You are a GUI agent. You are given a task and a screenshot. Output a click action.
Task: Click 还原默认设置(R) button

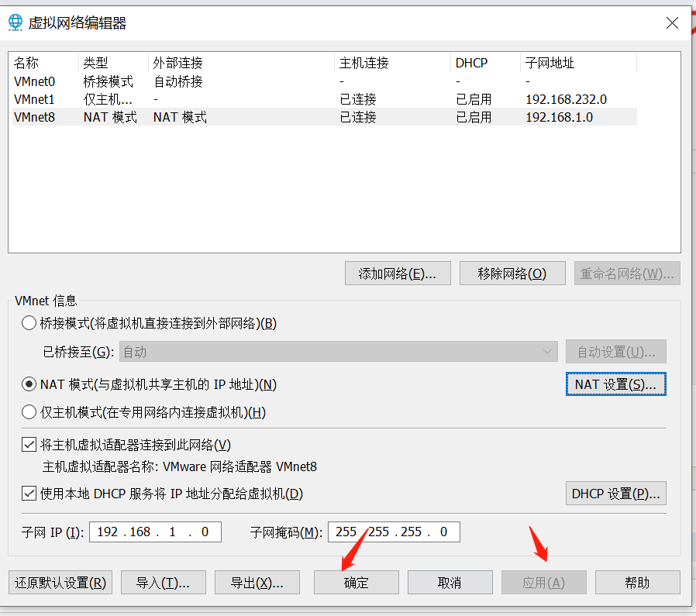pos(60,582)
